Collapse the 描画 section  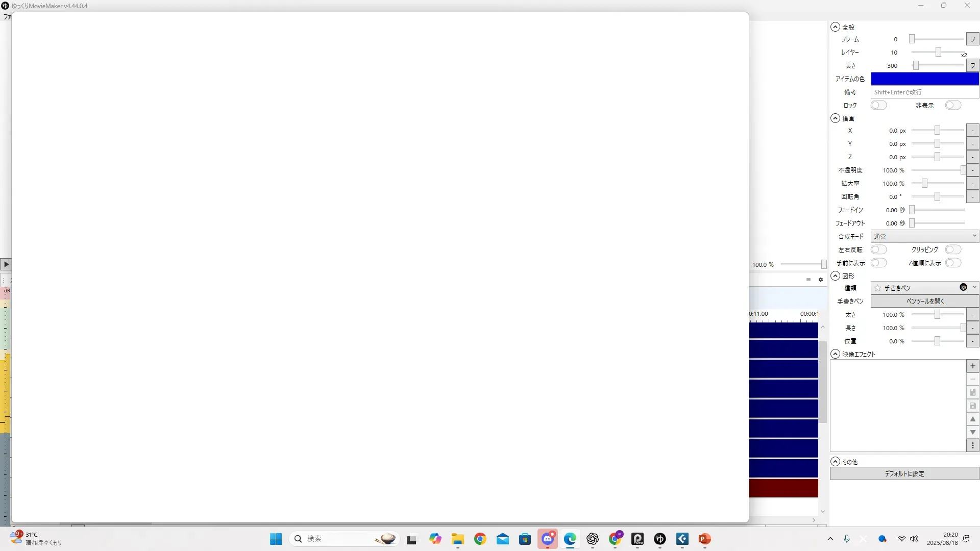click(835, 118)
